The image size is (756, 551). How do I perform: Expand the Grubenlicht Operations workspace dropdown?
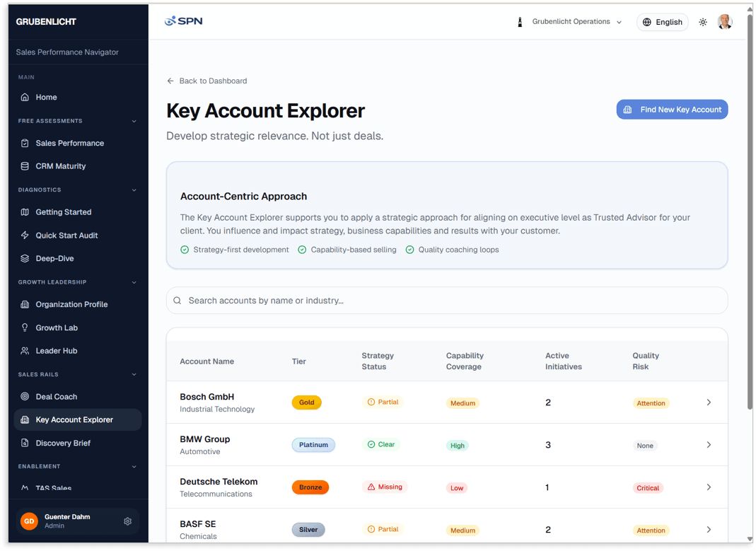tap(574, 22)
